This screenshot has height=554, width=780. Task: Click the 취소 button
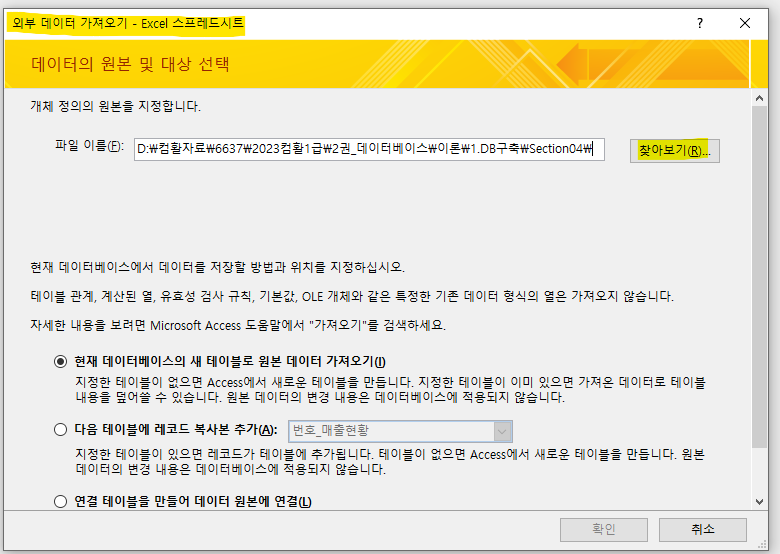702,530
